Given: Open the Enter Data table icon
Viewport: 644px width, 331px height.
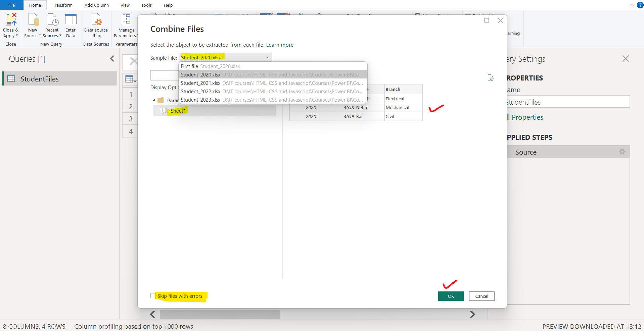Looking at the screenshot, I should coord(71,20).
